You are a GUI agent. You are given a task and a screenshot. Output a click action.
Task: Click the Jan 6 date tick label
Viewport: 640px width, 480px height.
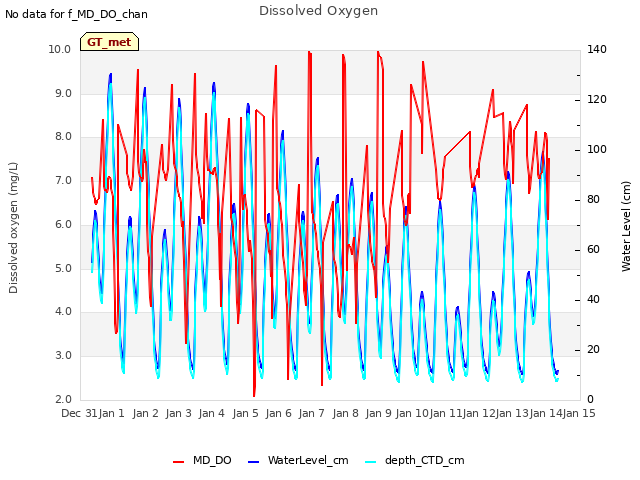(x=278, y=413)
